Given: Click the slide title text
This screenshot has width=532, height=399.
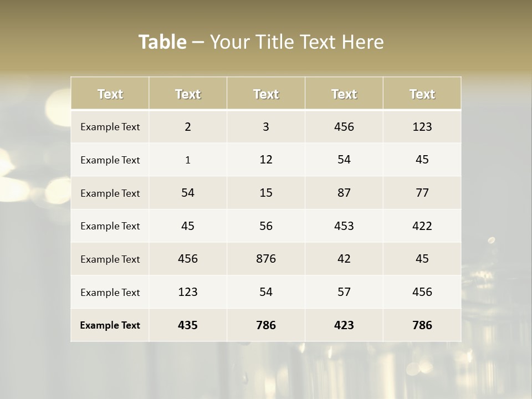Looking at the screenshot, I should (261, 42).
